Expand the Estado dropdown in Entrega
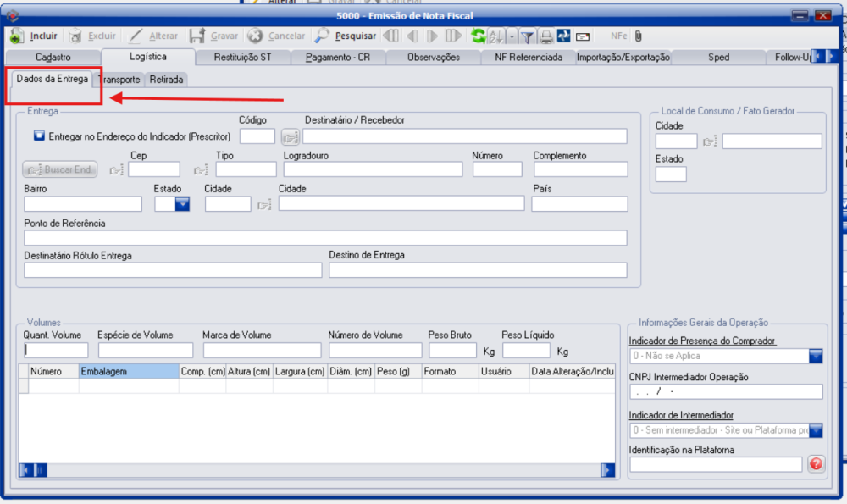 pyautogui.click(x=182, y=204)
